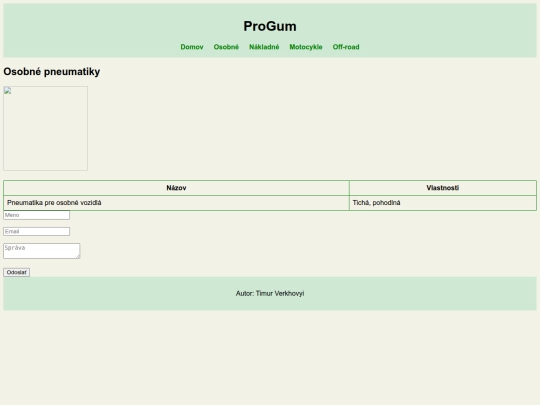Screen dimensions: 540x405
Task: Submit the form with Odoslať button
Action: [x=17, y=272]
